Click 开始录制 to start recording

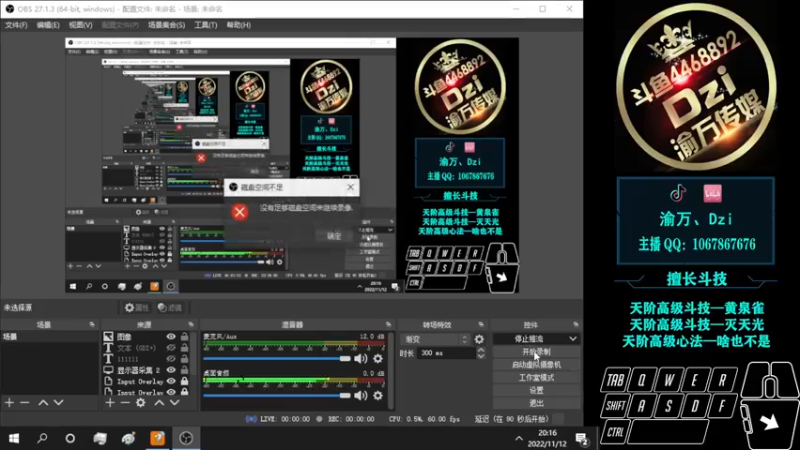[536, 352]
